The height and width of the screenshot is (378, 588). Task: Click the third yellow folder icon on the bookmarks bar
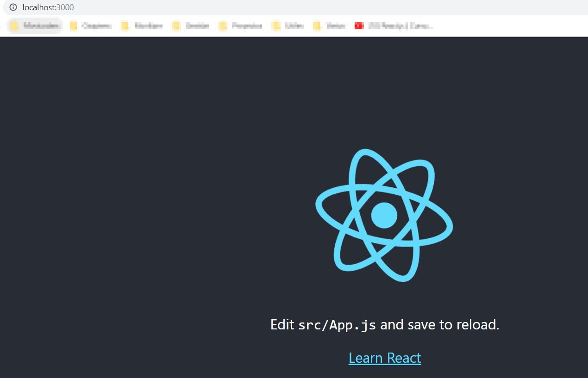124,25
